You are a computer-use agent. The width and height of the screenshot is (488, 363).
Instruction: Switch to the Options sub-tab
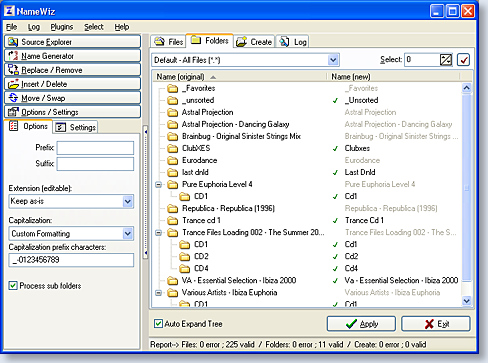click(x=29, y=126)
